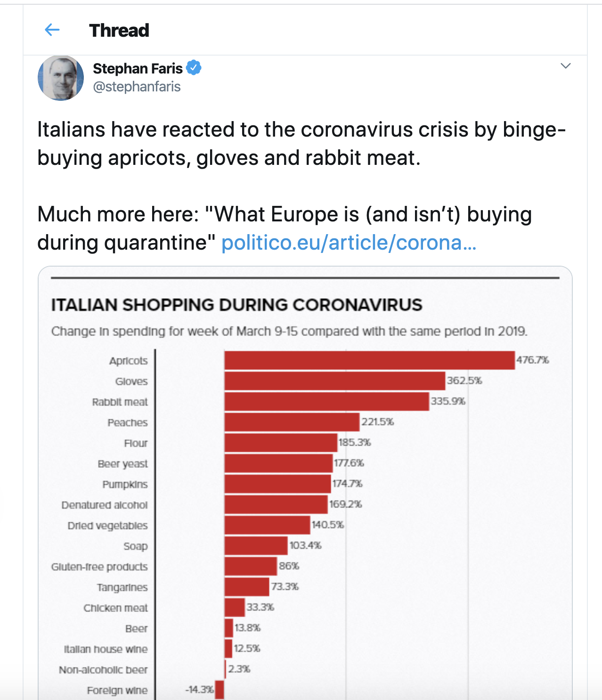Click the Foreign wine negative bar

coord(219,690)
